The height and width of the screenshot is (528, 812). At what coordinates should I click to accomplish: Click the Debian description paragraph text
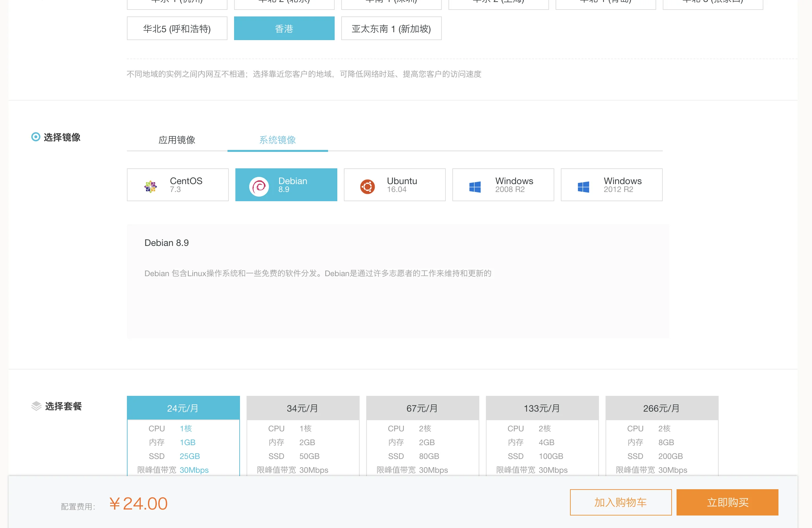click(318, 274)
